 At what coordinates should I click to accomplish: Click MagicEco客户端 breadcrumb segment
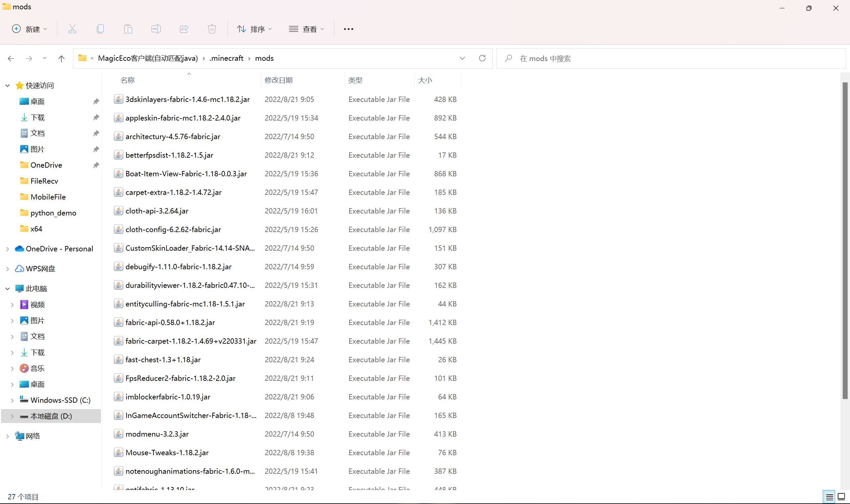[x=148, y=58]
